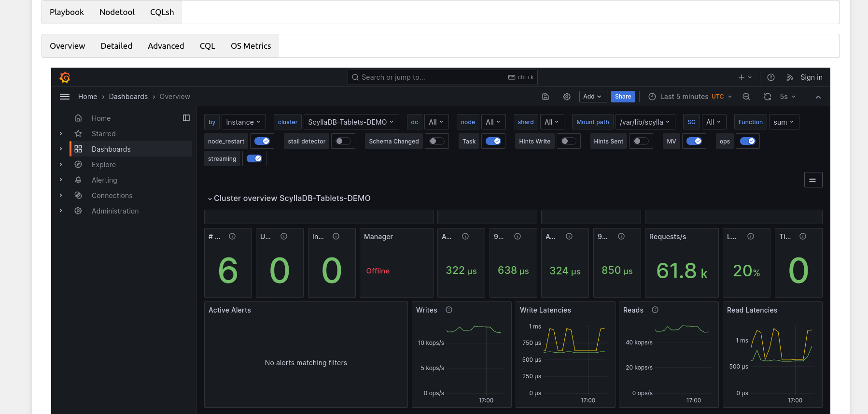The image size is (868, 414).
Task: Click info icon on 850 µs panel
Action: tap(621, 236)
